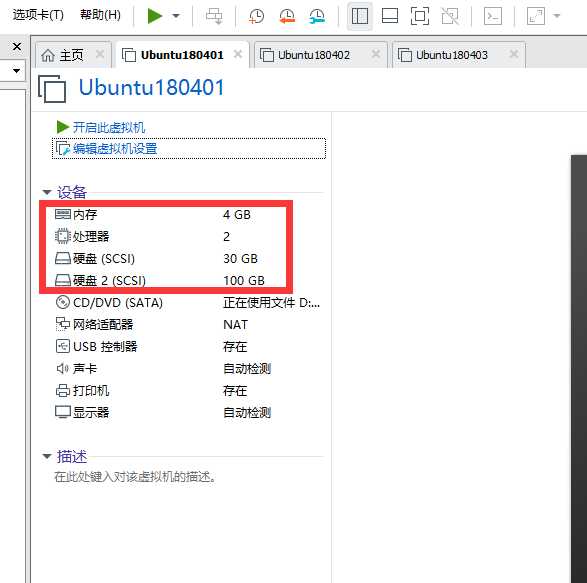Screen dimensions: 587x583
Task: Click the network adapter icon
Action: coord(63,324)
